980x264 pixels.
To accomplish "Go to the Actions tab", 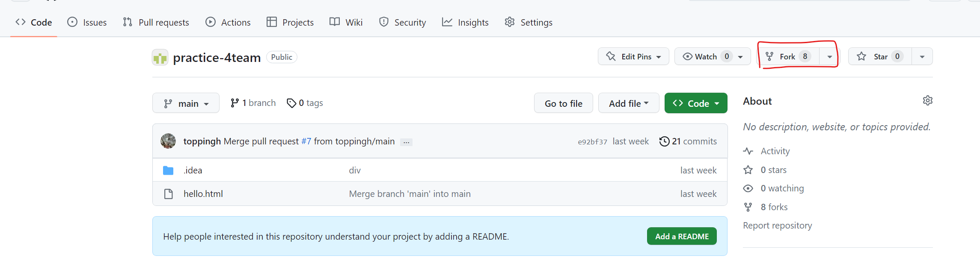I will (228, 22).
